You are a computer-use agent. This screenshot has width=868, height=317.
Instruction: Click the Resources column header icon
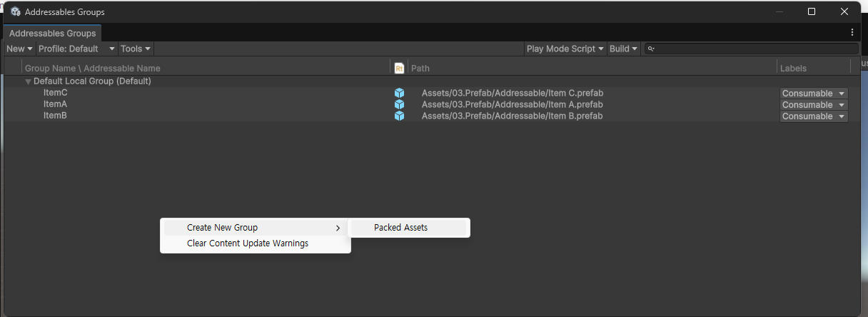point(399,68)
